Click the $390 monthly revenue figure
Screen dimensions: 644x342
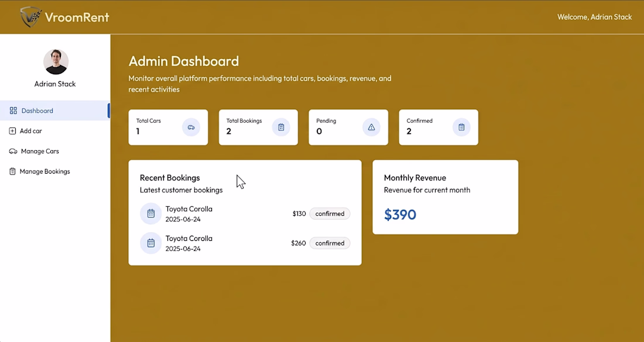click(x=400, y=215)
